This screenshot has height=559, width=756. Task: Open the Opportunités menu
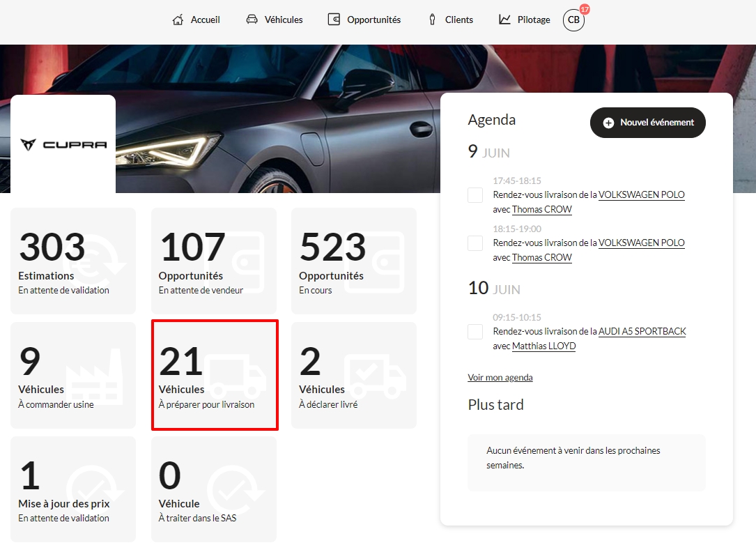[364, 20]
